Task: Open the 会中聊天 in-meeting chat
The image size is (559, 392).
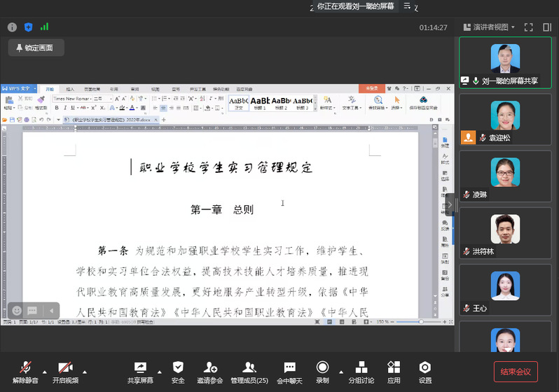Action: coord(289,371)
